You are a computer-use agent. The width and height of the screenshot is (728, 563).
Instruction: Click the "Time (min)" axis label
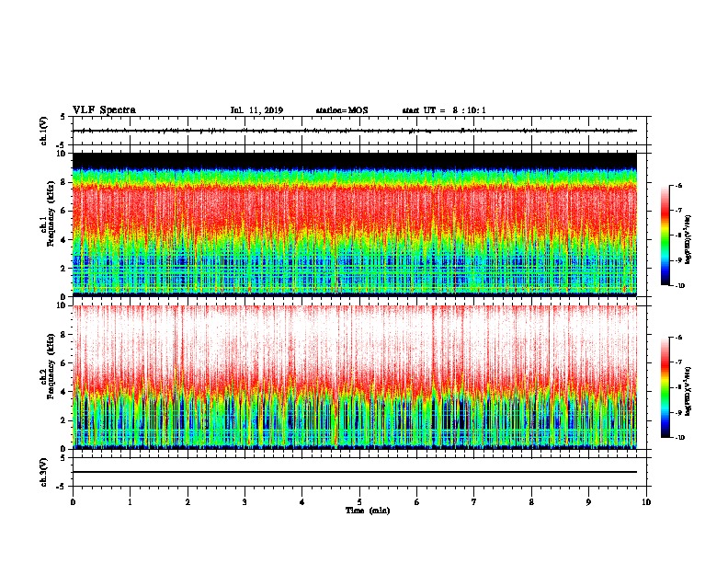point(368,511)
